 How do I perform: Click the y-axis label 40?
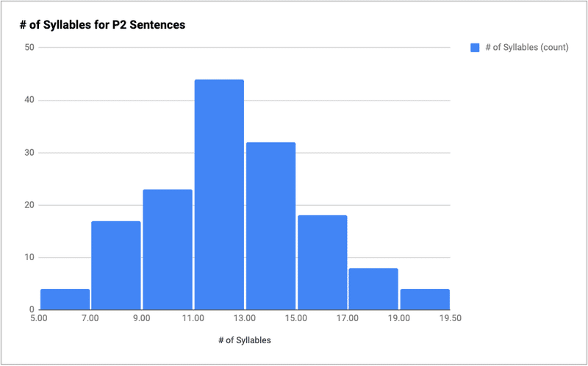click(x=29, y=100)
